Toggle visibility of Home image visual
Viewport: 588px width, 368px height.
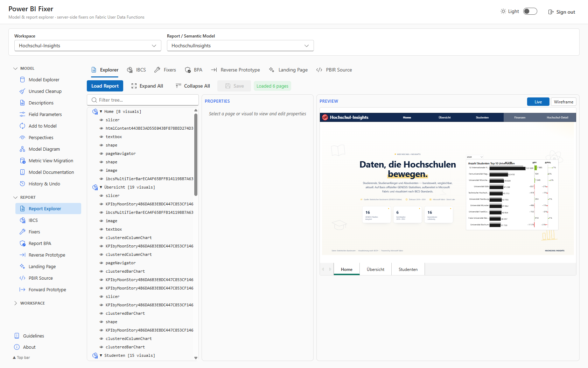point(101,170)
